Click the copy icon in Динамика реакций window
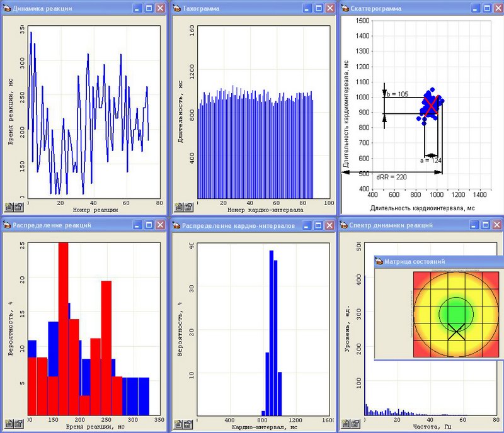This screenshot has height=433, width=504. 10,206
